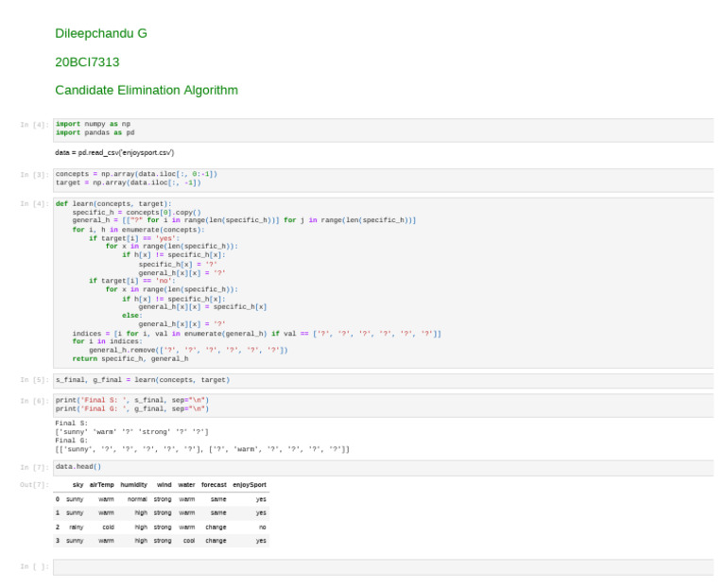Image resolution: width=726 pixels, height=588 pixels.
Task: Click the data.head() code cell
Action: point(382,467)
